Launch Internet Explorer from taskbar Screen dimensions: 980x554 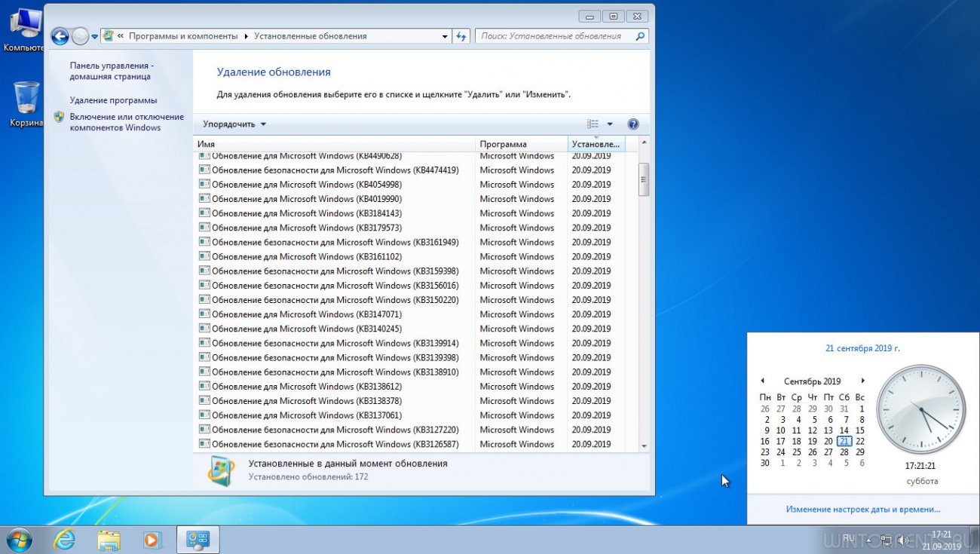(x=65, y=540)
